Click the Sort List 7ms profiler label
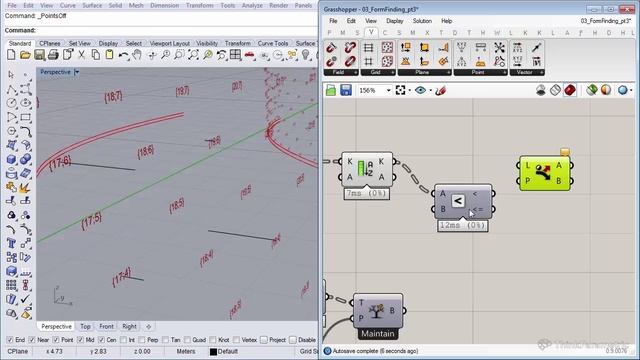 click(366, 193)
